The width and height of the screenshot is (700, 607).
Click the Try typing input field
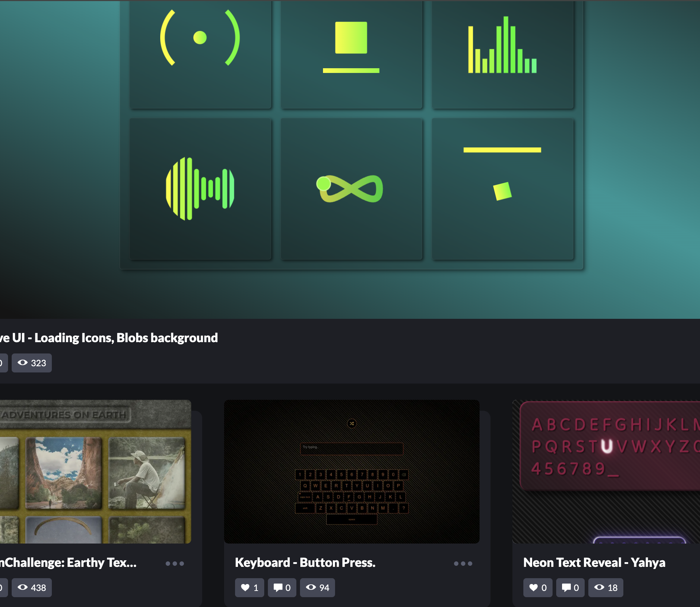351,449
